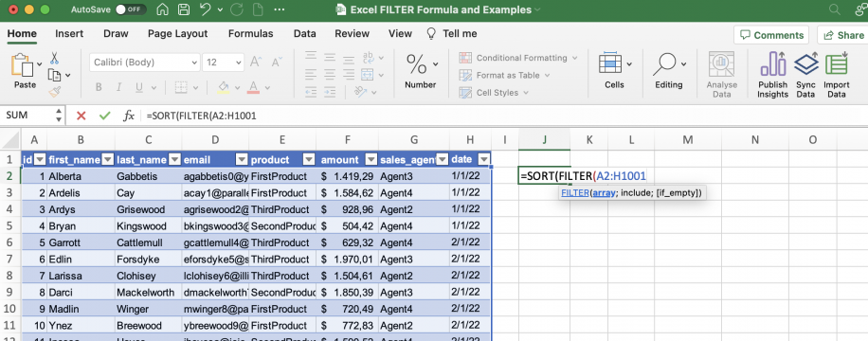Screen dimensions: 868x341
Task: Open the Comments pane
Action: click(771, 35)
